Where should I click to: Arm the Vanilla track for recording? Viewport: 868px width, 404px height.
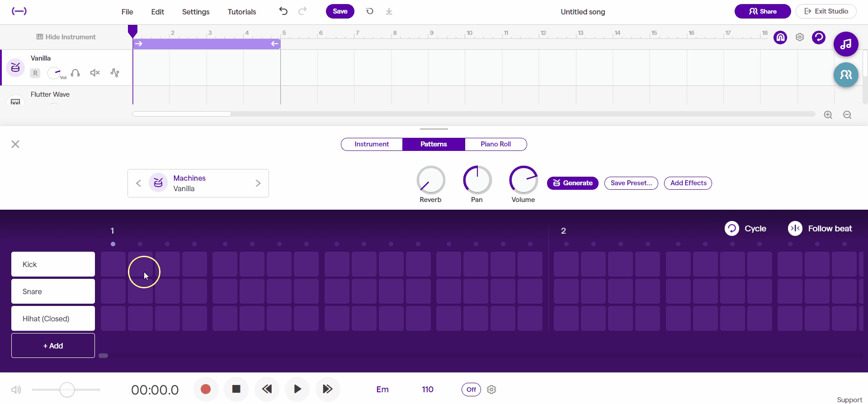click(35, 73)
